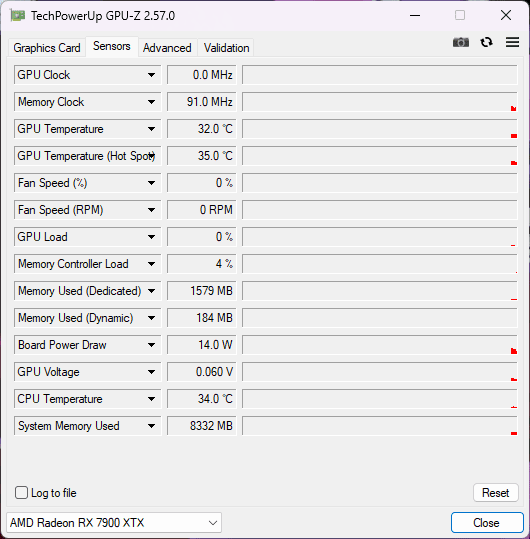This screenshot has height=539, width=530.
Task: Click the refresh arrows icon
Action: click(486, 42)
